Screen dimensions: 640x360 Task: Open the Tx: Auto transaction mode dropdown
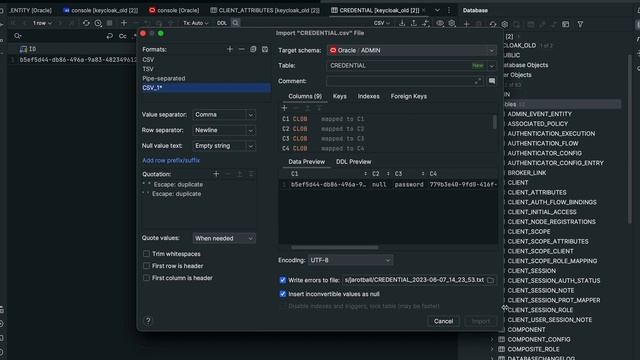[196, 23]
